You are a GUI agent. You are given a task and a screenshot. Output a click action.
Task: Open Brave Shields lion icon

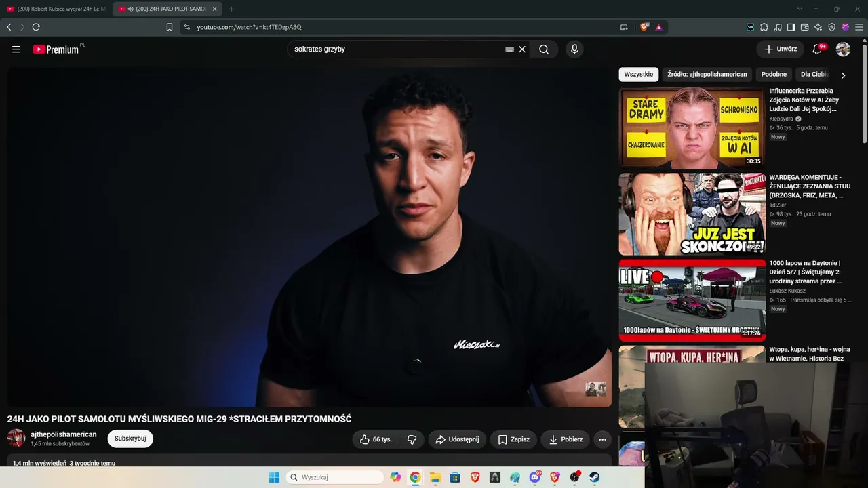pos(644,27)
